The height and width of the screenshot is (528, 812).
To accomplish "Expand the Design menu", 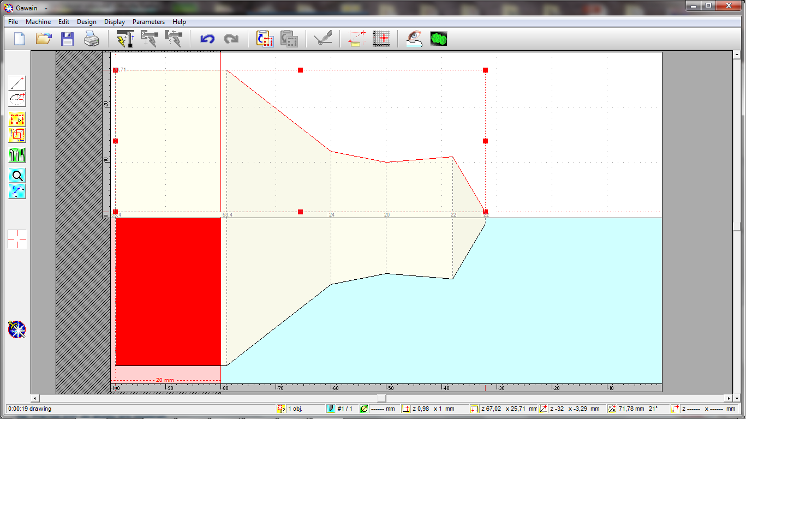I will pyautogui.click(x=86, y=22).
